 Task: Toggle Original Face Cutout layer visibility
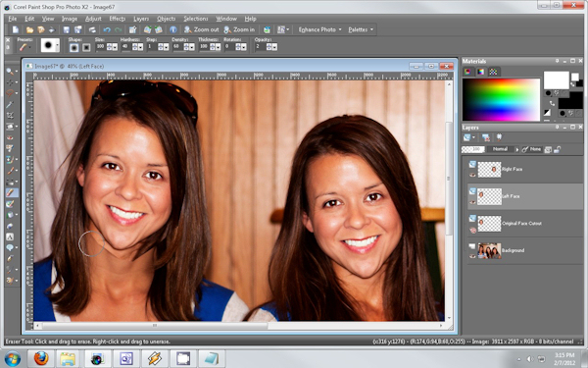tap(472, 230)
